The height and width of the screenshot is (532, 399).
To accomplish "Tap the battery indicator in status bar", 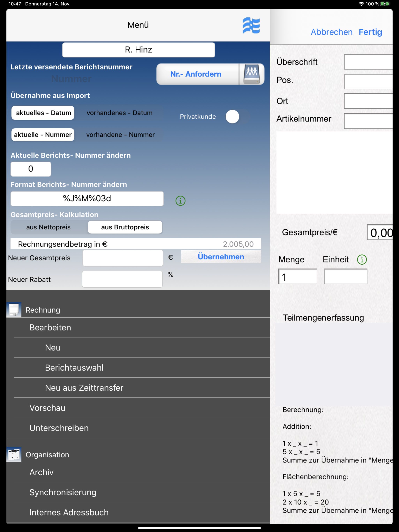I will click(x=385, y=4).
